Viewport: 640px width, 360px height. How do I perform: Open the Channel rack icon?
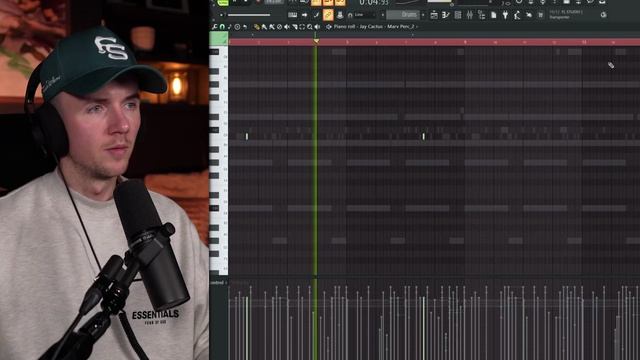tap(458, 15)
